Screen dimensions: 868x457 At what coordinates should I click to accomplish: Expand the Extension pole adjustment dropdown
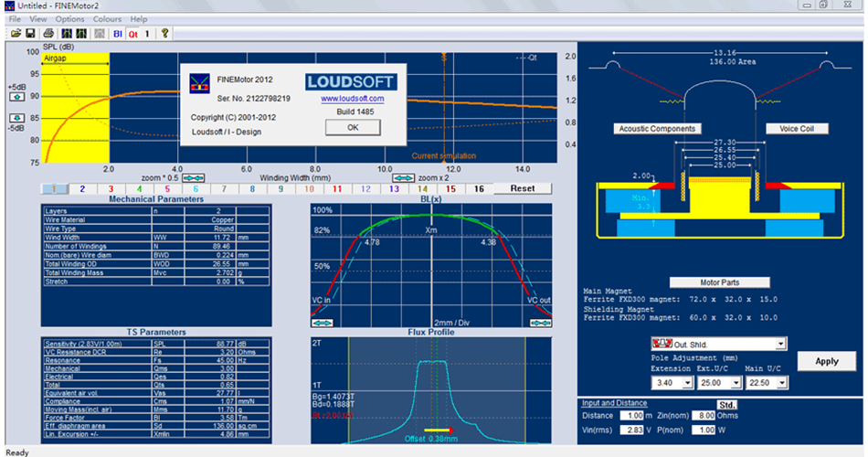pos(686,382)
